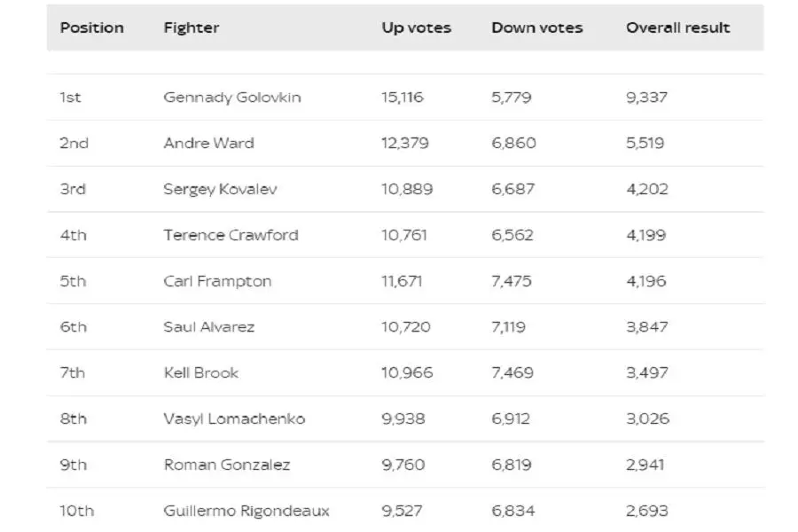Click Golovkin's 15,116 up votes value
Viewport: 798px width, 532px height.
tap(402, 98)
